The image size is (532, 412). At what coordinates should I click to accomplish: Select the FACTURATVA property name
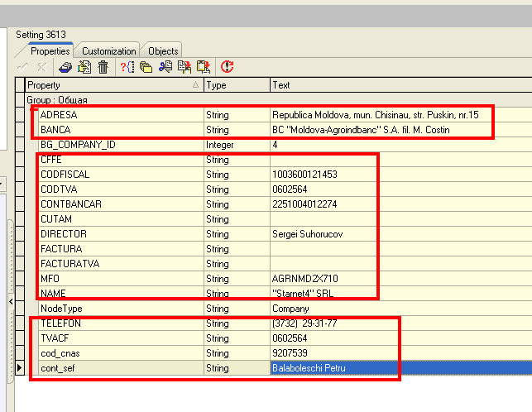(x=69, y=264)
